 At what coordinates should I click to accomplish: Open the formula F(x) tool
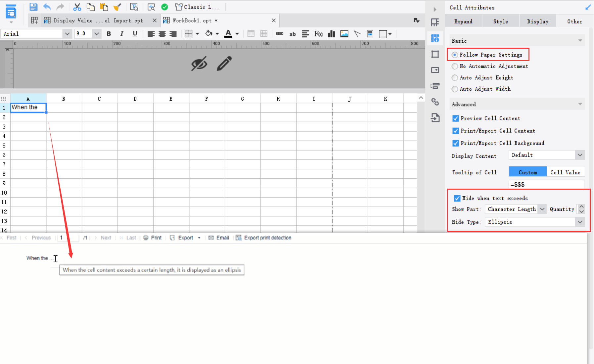319,33
